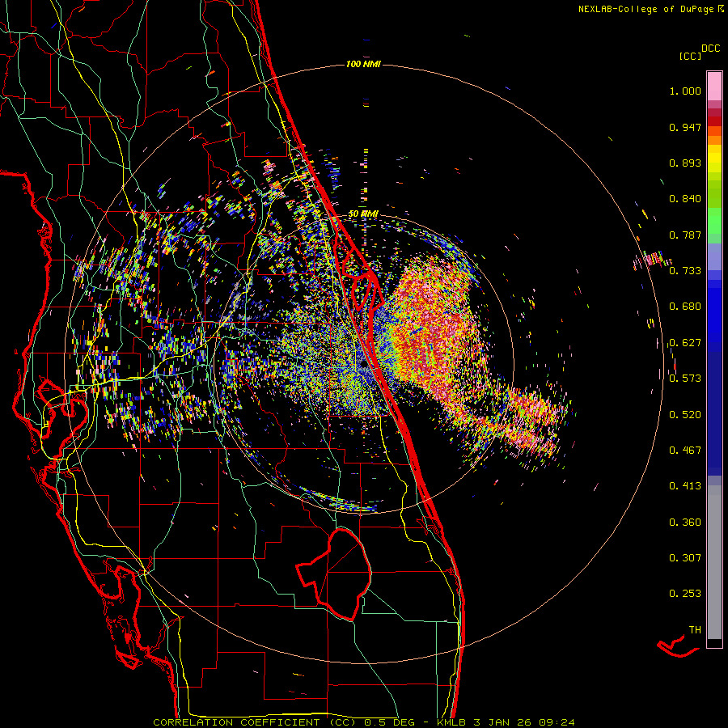Click the 50 NMI range ring label
728x728 pixels.
click(x=363, y=214)
